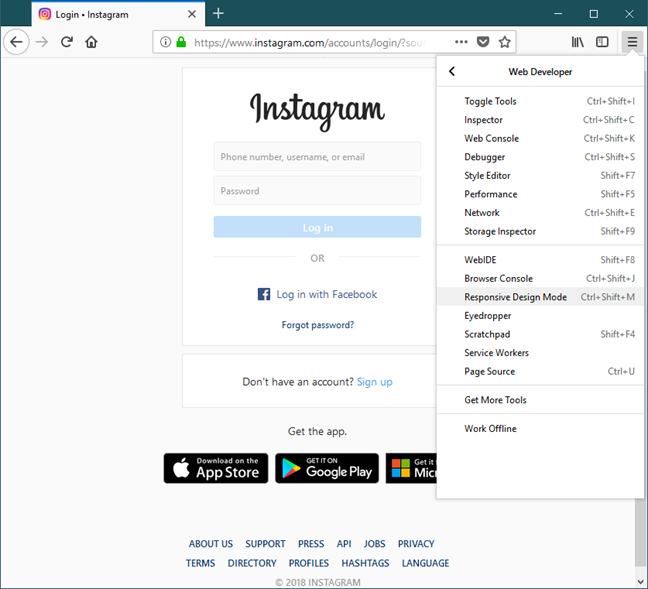Open PRESS footer link
648x589 pixels.
tap(311, 544)
